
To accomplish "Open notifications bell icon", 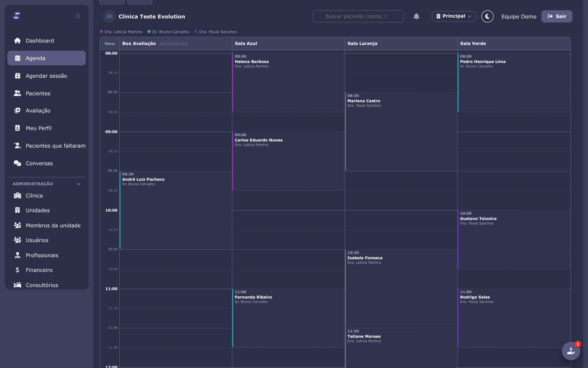I will pyautogui.click(x=416, y=16).
